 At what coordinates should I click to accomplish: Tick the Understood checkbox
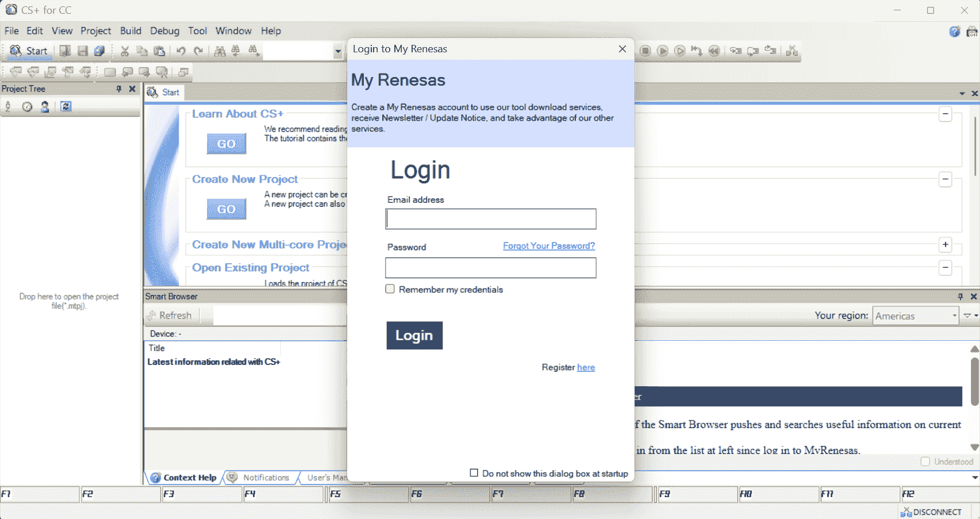(x=925, y=462)
